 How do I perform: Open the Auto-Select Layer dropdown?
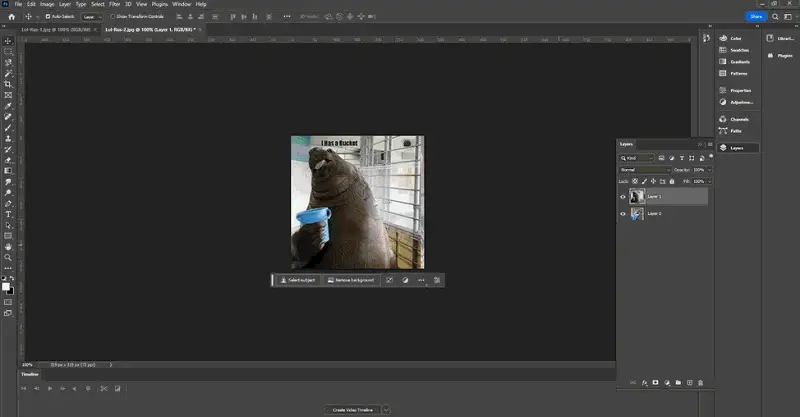click(92, 17)
